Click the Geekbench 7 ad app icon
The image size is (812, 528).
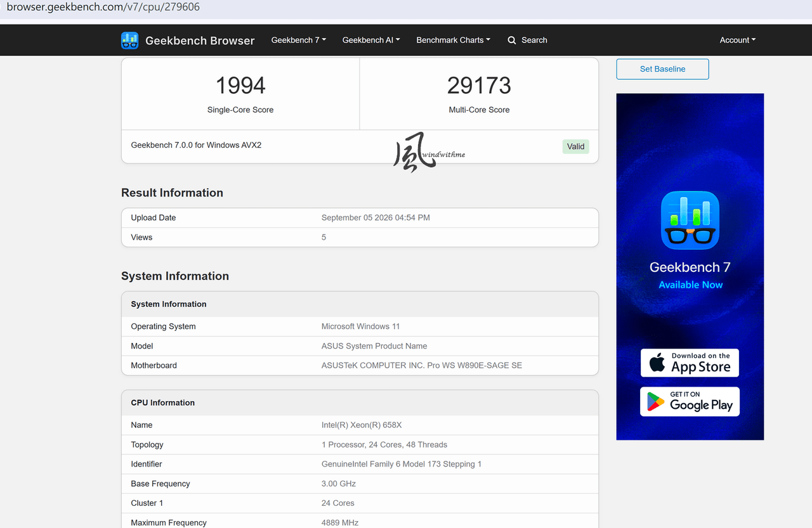tap(690, 221)
